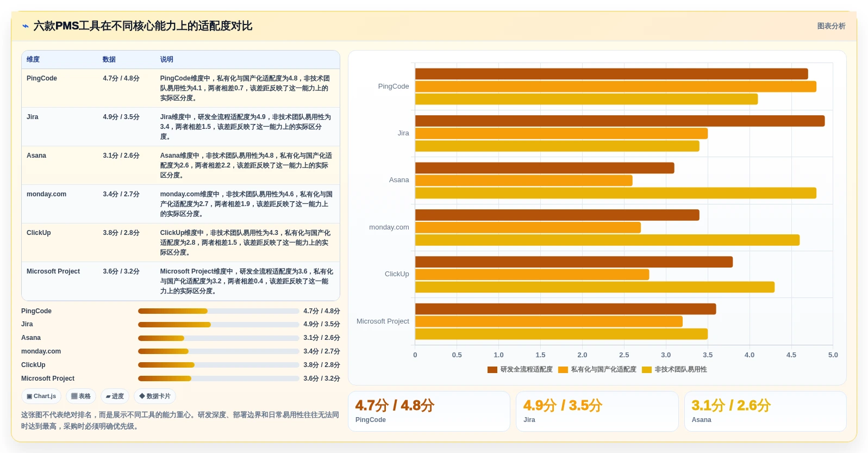Click the title 六款PMS工具在不同核心能力上的适配度对比
This screenshot has height=453, width=868.
tap(143, 26)
